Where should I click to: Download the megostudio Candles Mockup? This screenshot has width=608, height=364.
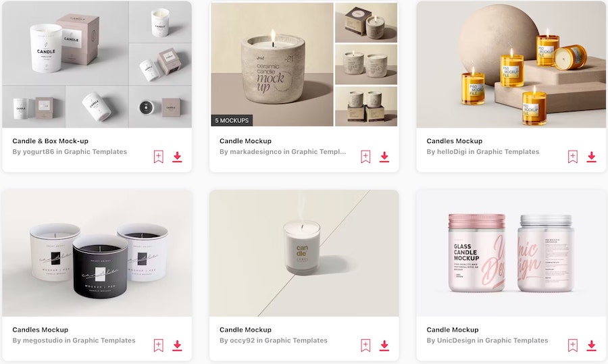point(177,345)
